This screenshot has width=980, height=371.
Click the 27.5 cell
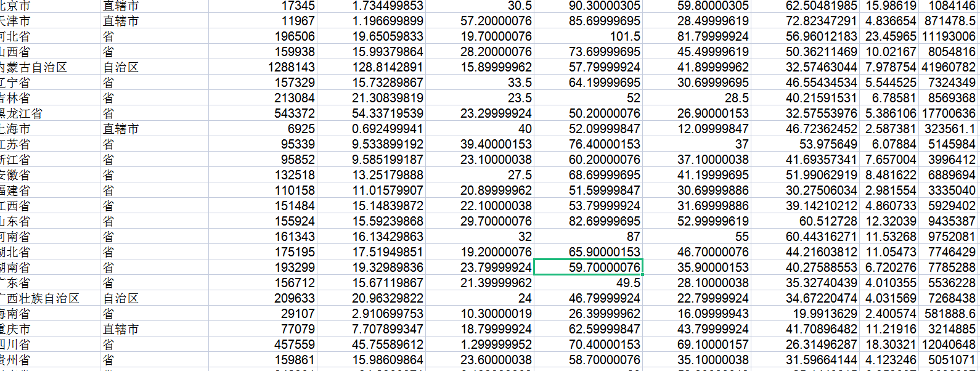pos(480,175)
